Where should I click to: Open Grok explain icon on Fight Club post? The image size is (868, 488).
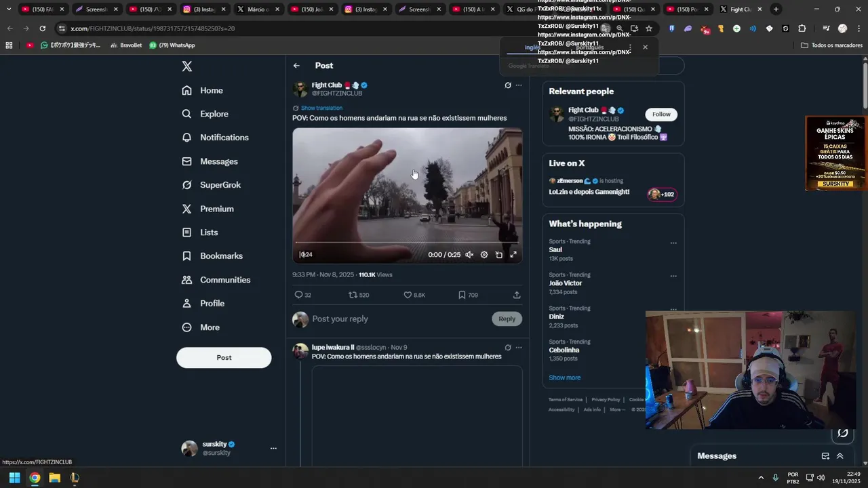[x=508, y=85]
